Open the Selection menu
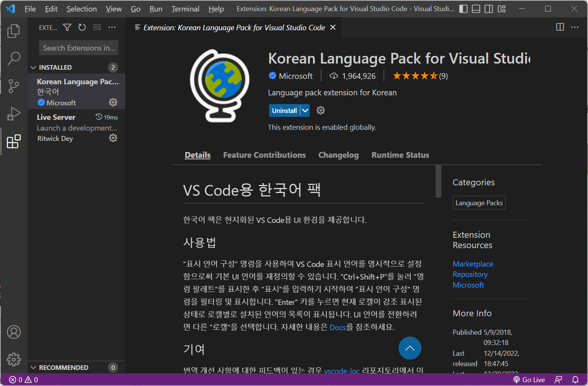 [x=82, y=9]
